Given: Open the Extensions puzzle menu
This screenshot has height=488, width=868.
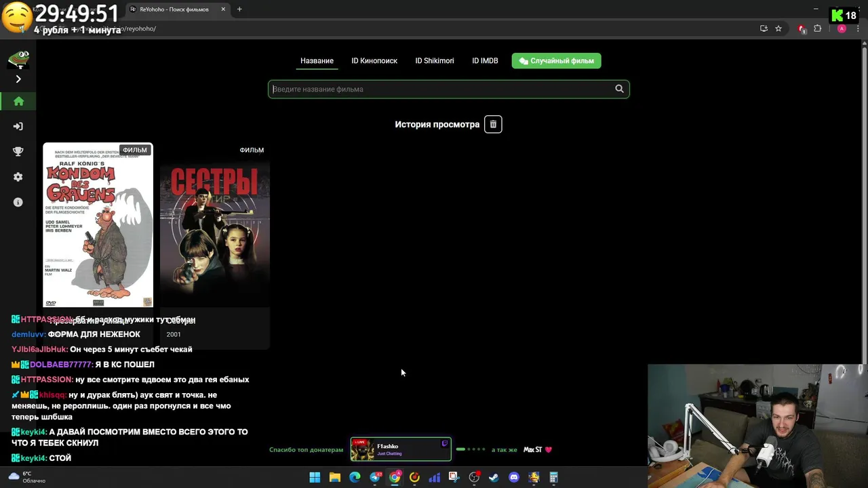Looking at the screenshot, I should [817, 28].
